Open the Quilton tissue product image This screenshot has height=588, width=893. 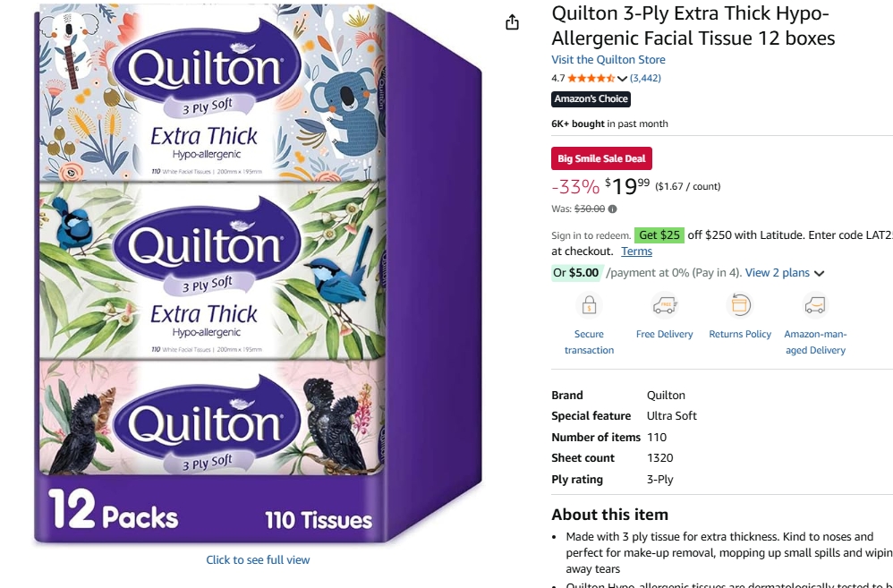pyautogui.click(x=258, y=274)
